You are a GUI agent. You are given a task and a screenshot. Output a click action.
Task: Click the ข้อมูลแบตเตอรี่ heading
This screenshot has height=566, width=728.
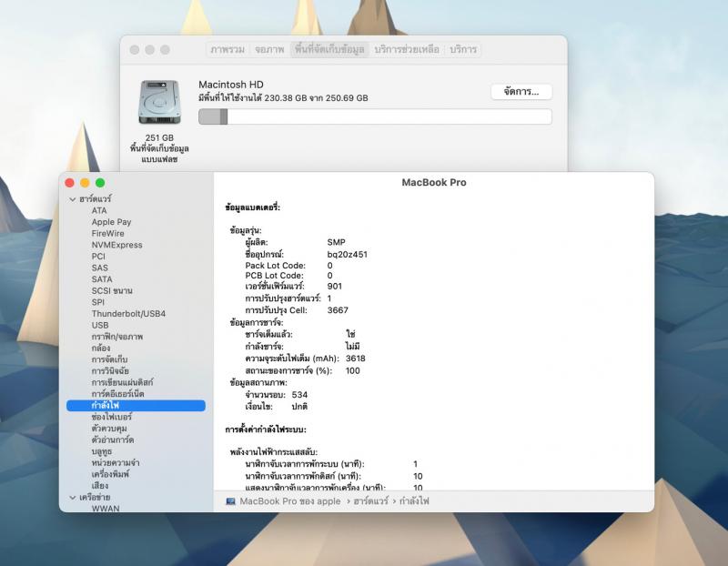click(x=253, y=207)
